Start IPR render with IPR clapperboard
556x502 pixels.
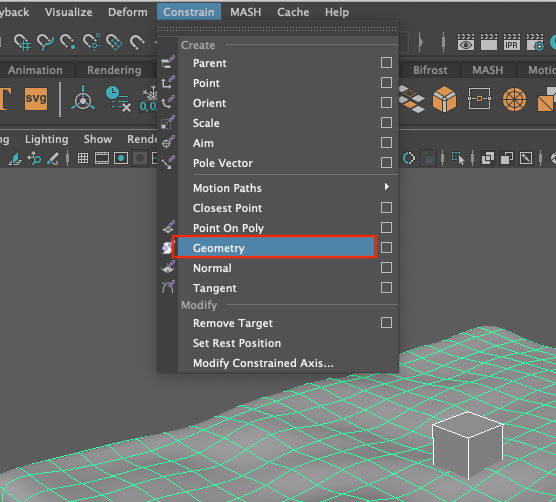click(x=511, y=42)
